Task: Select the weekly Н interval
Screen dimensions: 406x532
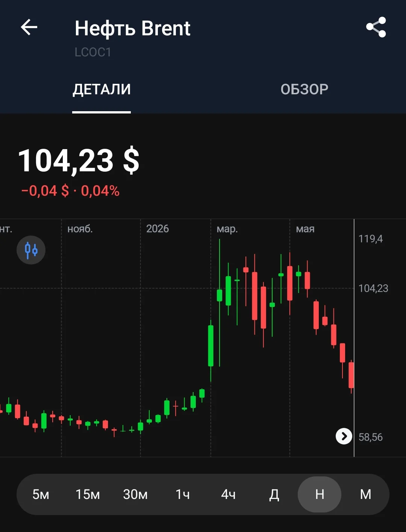Action: coord(320,494)
